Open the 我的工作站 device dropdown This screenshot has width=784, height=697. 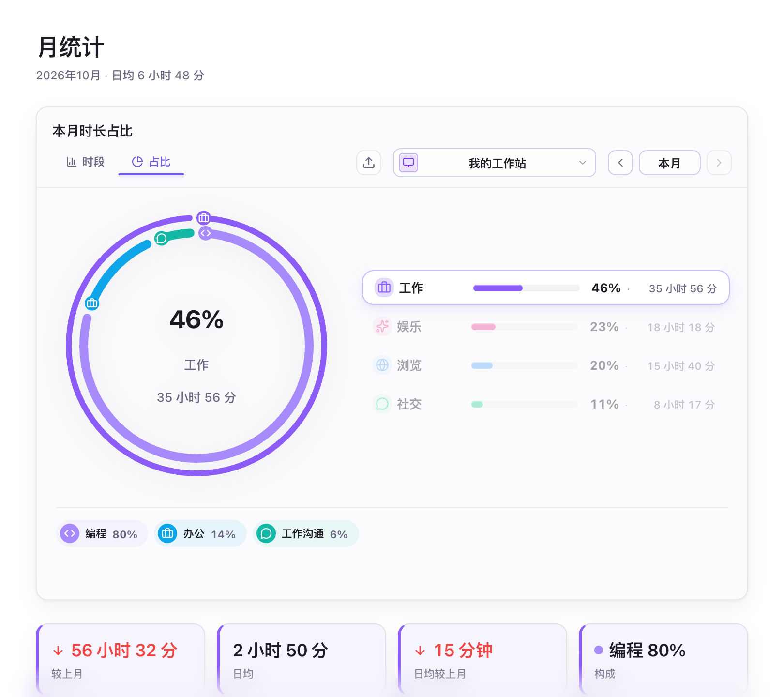click(x=495, y=163)
